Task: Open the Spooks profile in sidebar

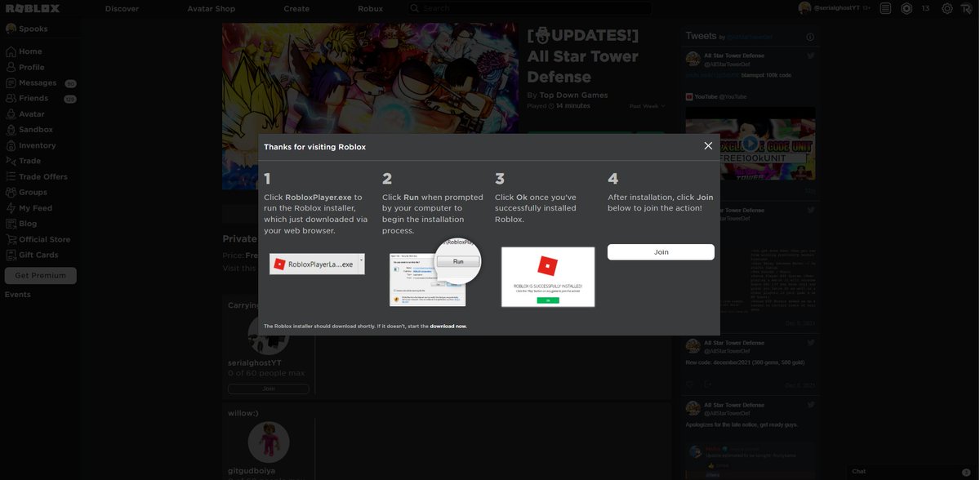Action: [27, 29]
